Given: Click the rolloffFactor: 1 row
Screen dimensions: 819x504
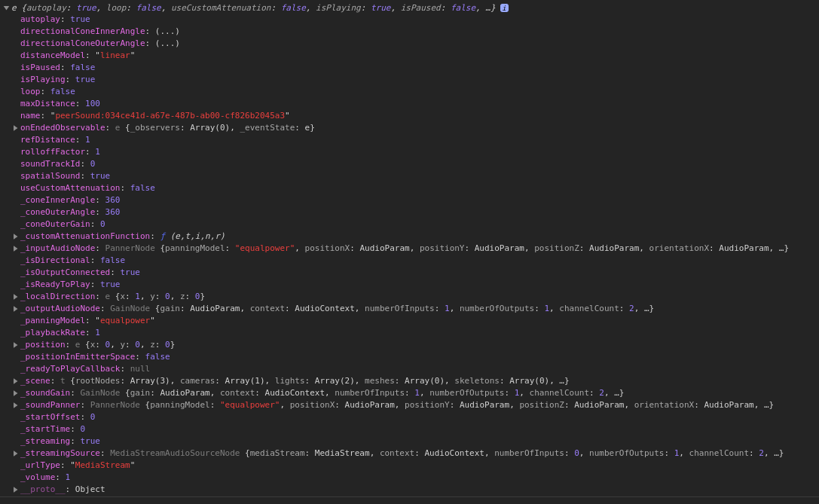Looking at the screenshot, I should pos(60,152).
